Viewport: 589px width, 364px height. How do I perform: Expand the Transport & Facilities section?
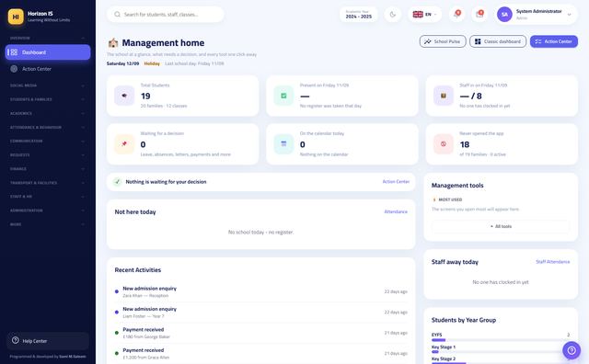pyautogui.click(x=48, y=183)
